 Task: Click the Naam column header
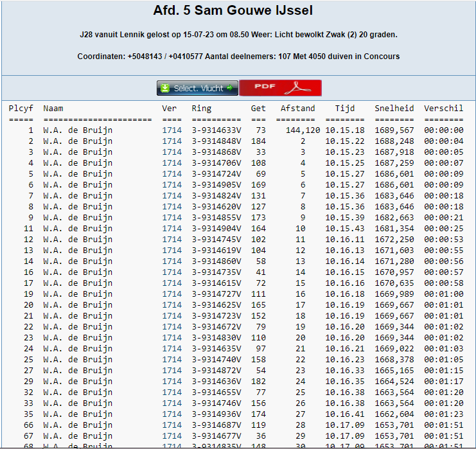[53, 109]
